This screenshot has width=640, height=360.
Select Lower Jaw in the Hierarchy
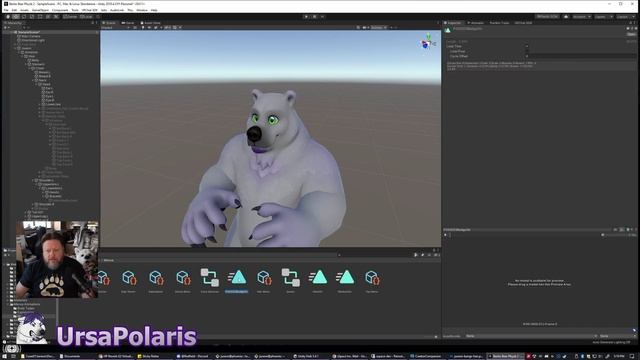(x=51, y=104)
